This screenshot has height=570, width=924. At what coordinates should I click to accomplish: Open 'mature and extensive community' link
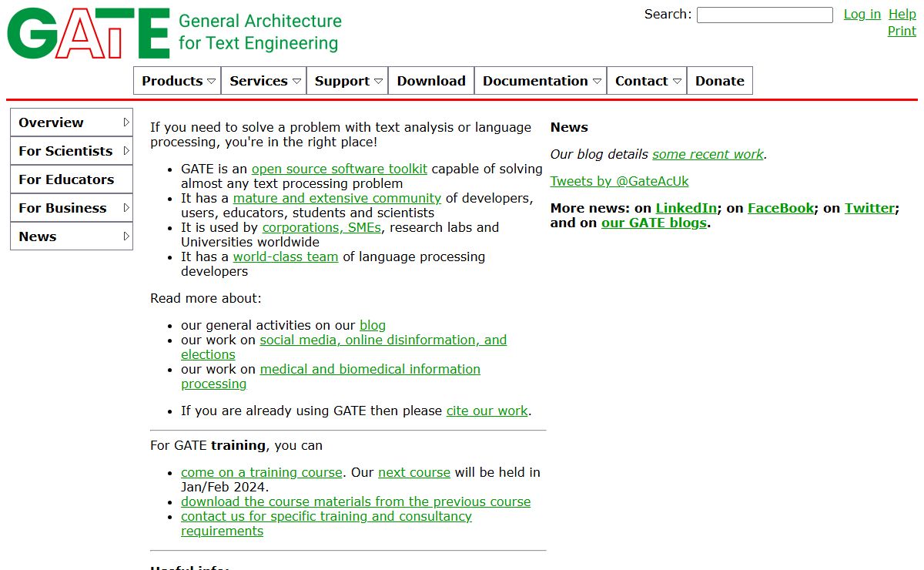[x=337, y=198]
